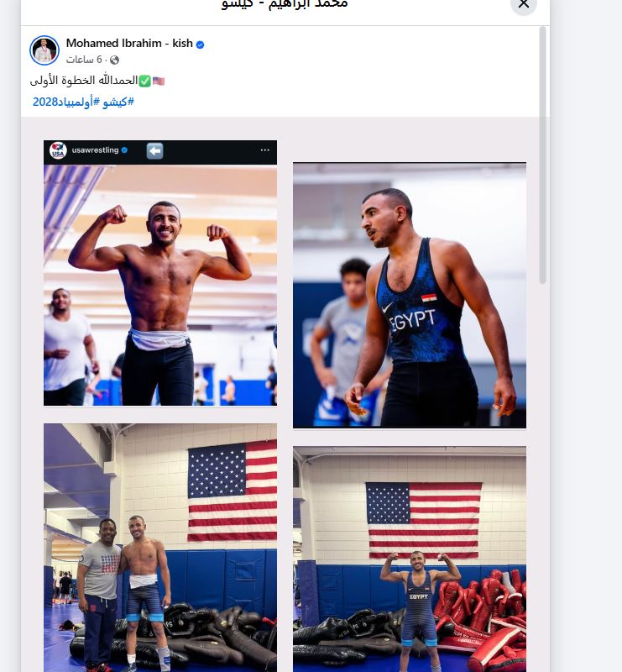
Task: Open photo with red training dummies
Action: point(410,559)
